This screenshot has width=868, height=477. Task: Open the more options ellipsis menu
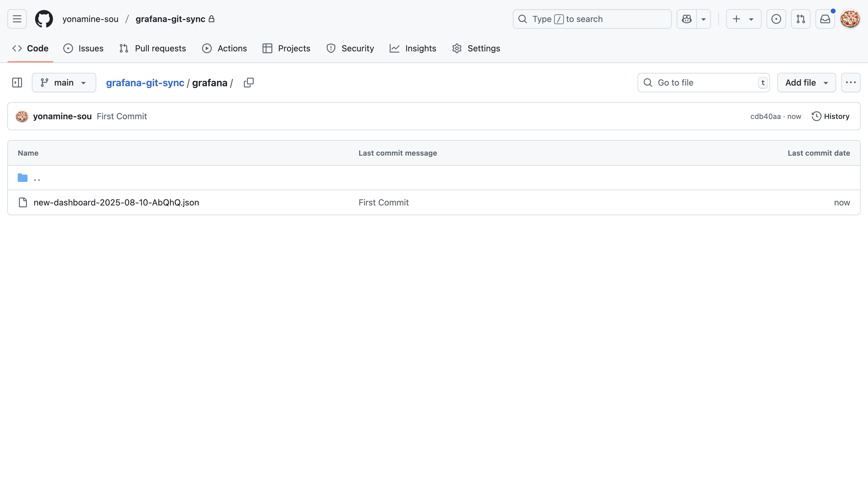point(851,83)
